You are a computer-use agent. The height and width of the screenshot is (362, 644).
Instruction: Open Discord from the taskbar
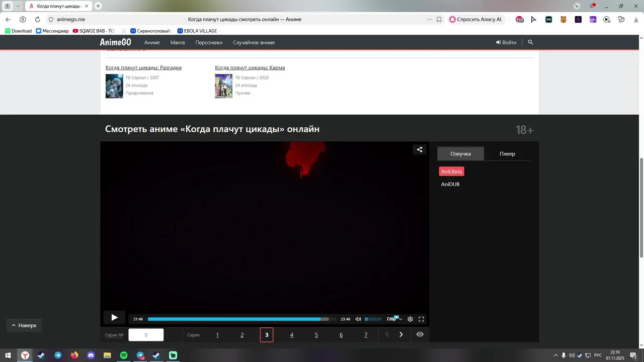pyautogui.click(x=91, y=355)
